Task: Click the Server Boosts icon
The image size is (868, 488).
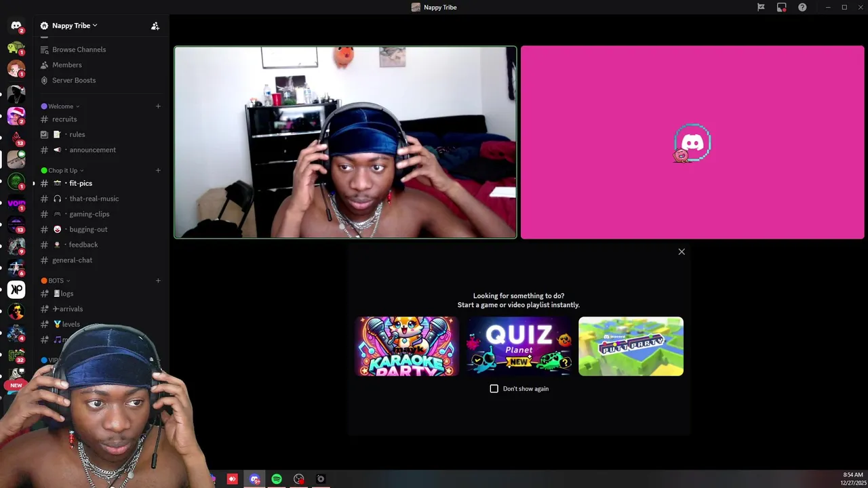Action: click(x=44, y=80)
